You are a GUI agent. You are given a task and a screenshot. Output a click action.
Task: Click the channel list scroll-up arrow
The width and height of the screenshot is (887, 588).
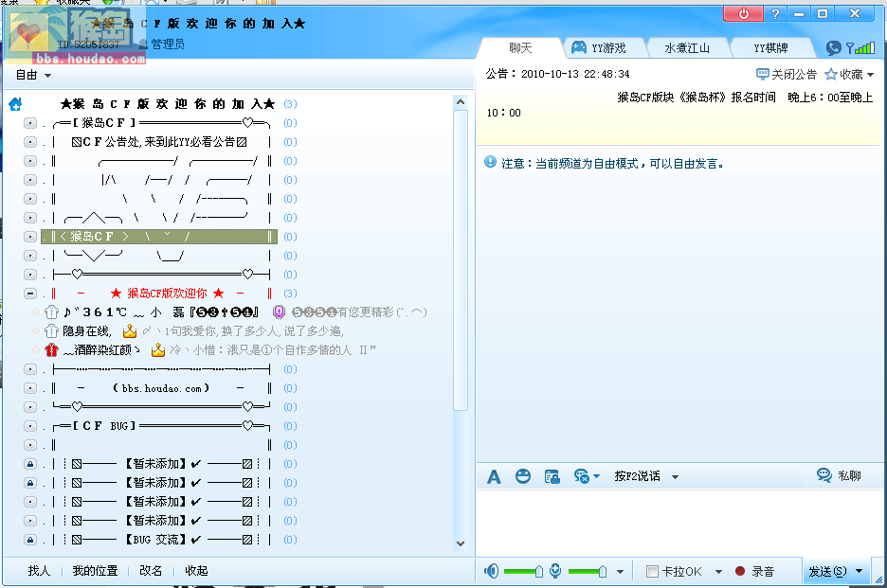(461, 102)
